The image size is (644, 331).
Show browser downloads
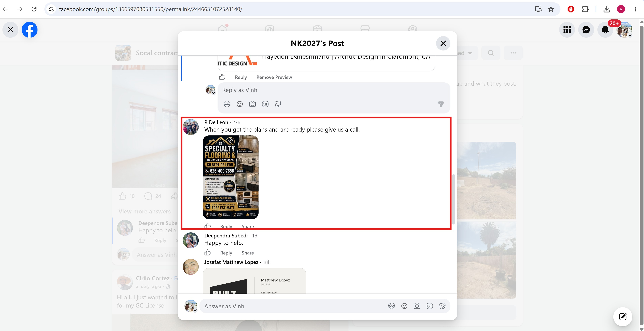coord(607,9)
